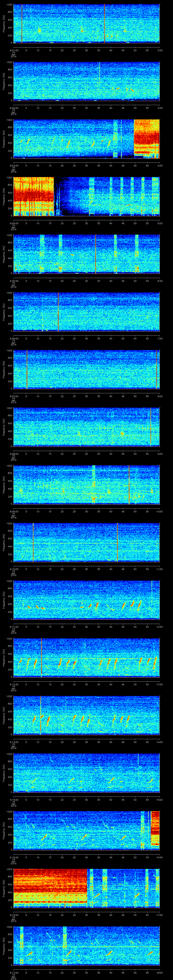Click the spectrogram panel starting at 9:09:00

tap(87, 485)
